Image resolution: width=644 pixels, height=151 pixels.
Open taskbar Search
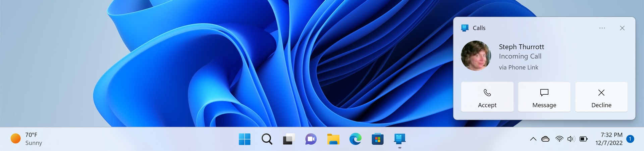[x=267, y=139]
